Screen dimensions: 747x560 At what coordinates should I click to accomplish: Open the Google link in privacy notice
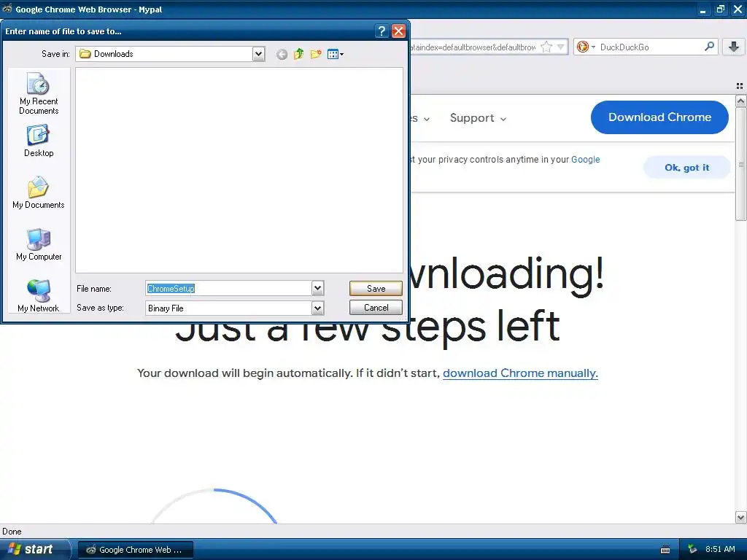click(586, 160)
